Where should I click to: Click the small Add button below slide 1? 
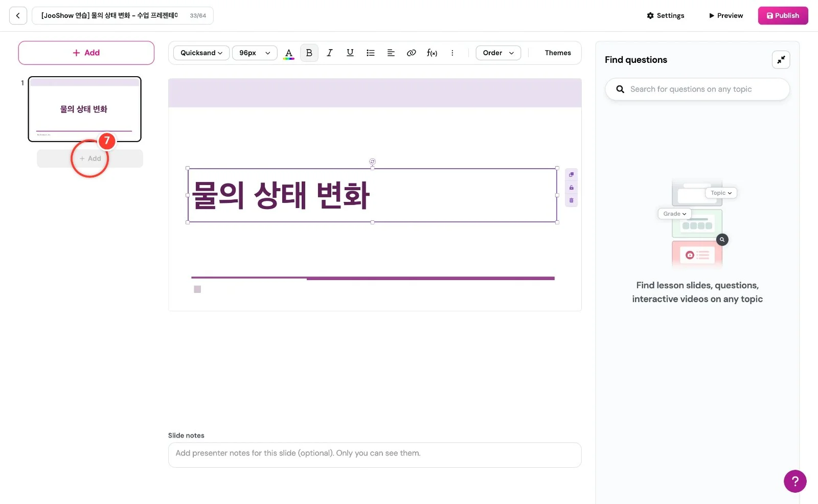coord(90,158)
